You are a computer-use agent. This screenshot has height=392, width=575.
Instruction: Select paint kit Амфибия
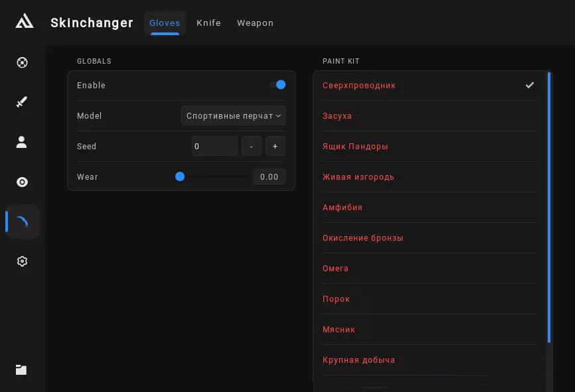click(x=429, y=208)
